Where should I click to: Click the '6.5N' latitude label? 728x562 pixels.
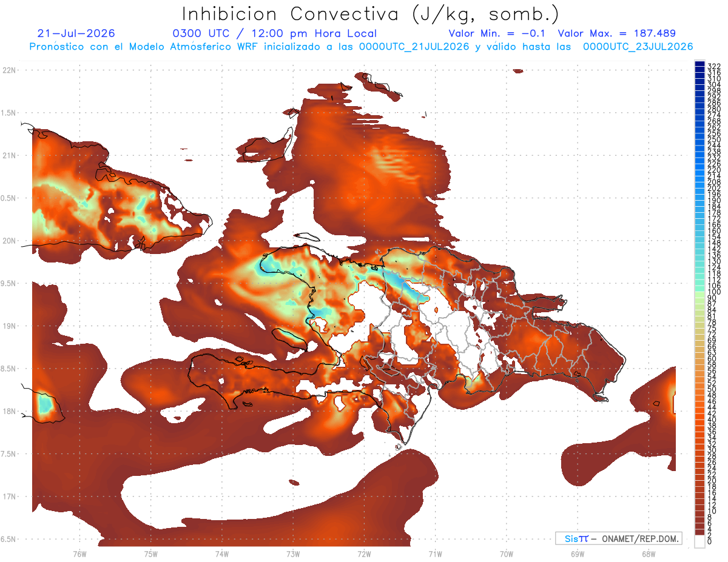click(9, 539)
